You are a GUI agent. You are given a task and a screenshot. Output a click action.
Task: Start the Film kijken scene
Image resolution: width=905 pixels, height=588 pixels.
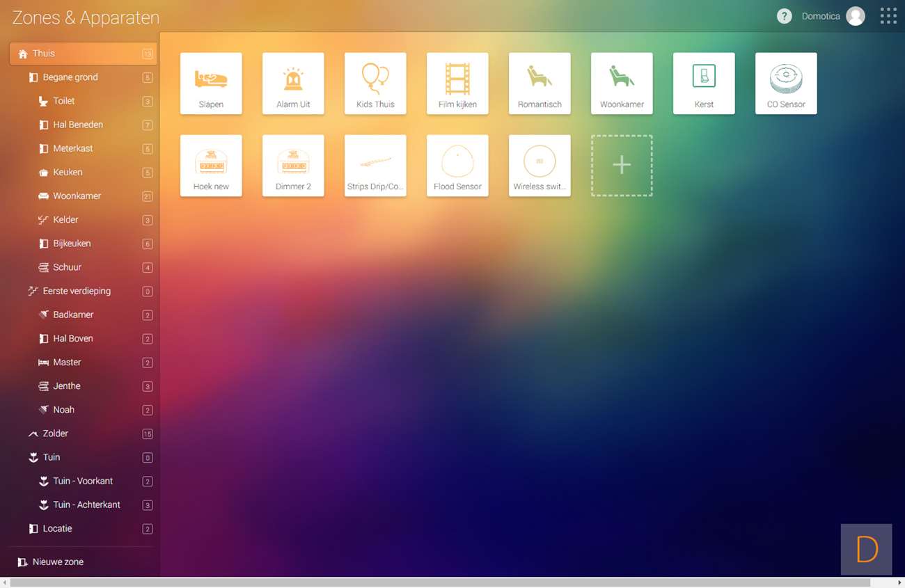tap(457, 84)
